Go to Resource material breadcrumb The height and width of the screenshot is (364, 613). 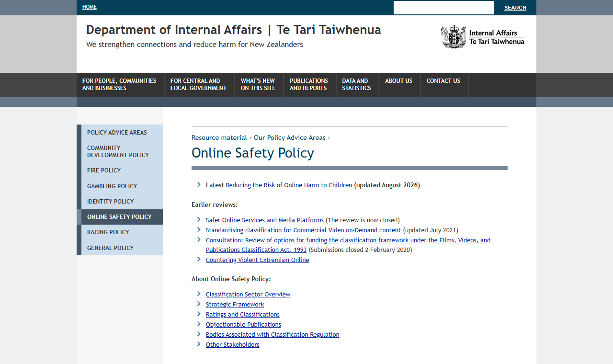[219, 137]
